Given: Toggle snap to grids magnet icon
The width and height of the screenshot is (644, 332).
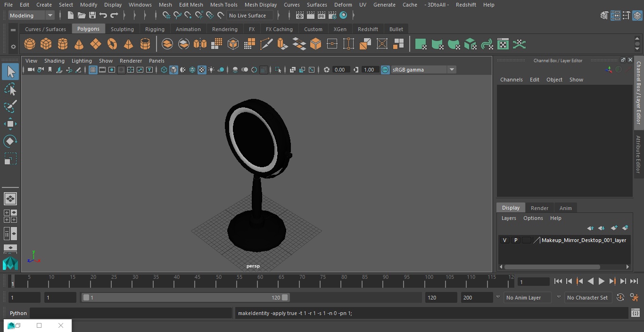Looking at the screenshot, I should pos(166,16).
